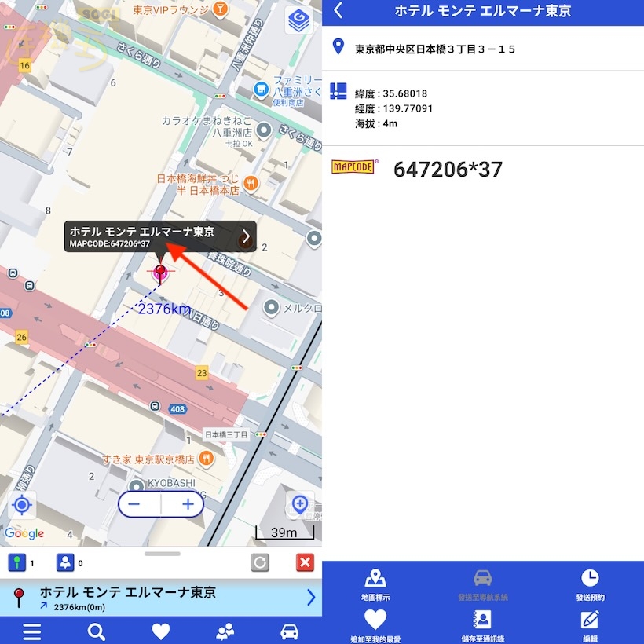Select the green pin counter icon
This screenshot has height=644, width=644.
16,562
